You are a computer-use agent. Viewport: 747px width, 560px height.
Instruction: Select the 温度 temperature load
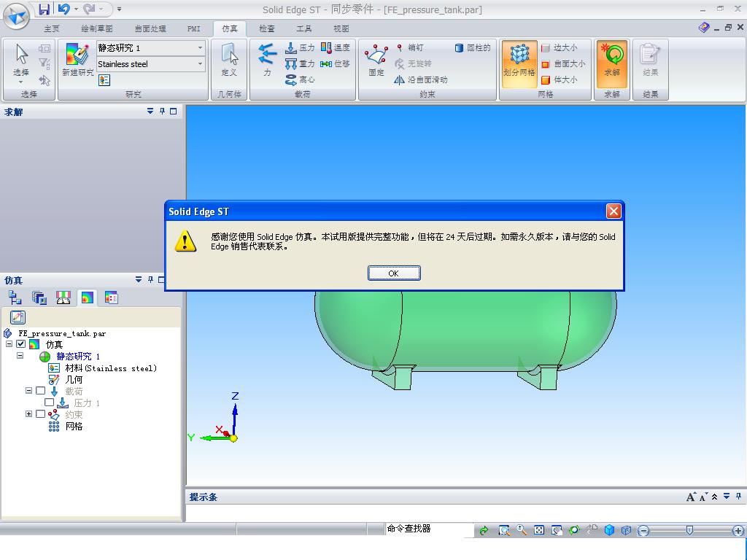335,47
